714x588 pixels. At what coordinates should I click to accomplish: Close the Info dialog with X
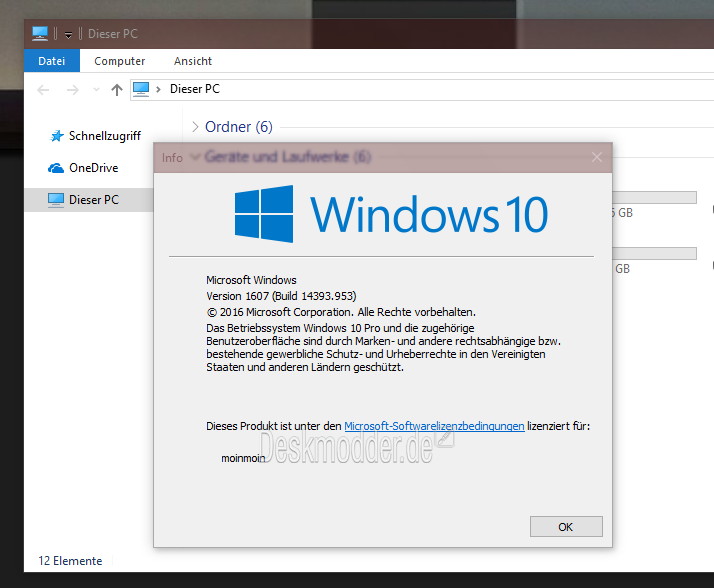click(x=597, y=158)
